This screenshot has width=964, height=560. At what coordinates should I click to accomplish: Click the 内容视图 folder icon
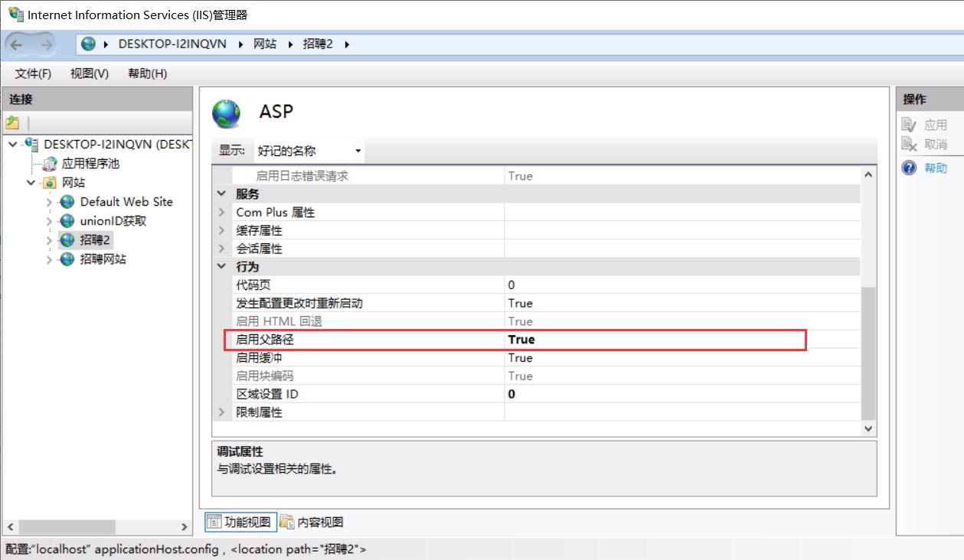(287, 522)
